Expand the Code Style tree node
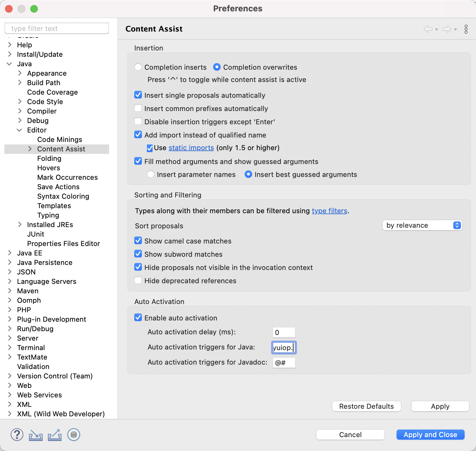 20,102
